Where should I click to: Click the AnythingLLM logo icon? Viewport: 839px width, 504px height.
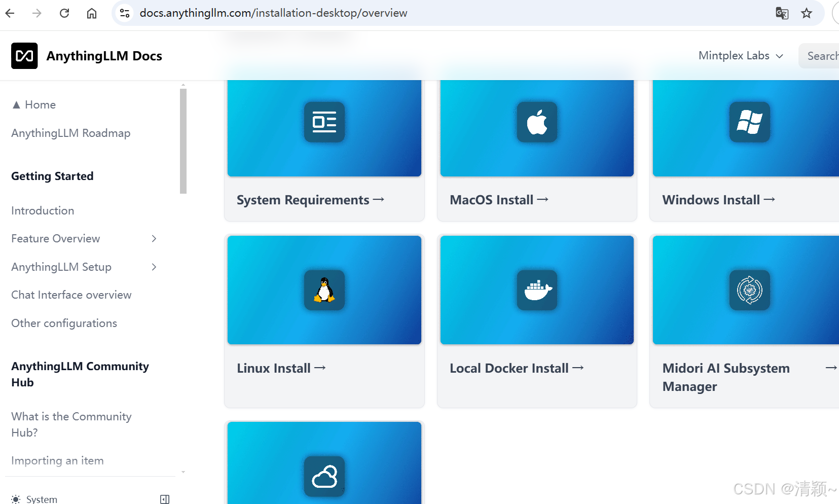tap(24, 56)
